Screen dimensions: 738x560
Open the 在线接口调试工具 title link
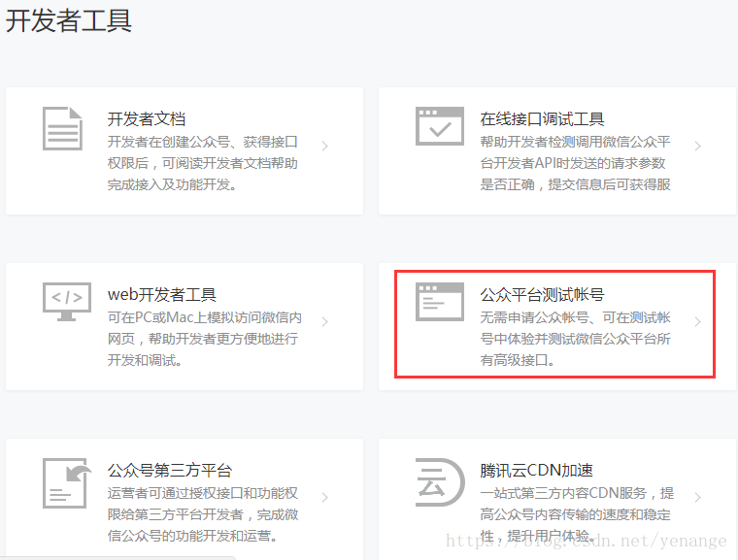542,119
